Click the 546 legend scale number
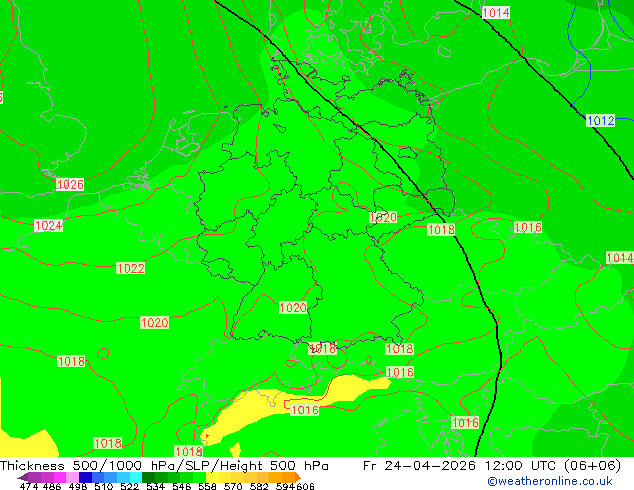 (x=181, y=486)
